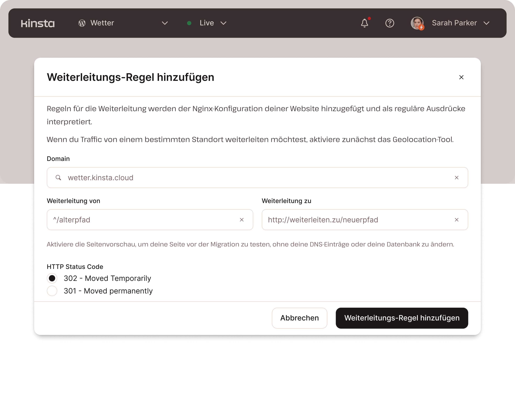
Task: Click the Kinsta logo
Action: click(38, 23)
